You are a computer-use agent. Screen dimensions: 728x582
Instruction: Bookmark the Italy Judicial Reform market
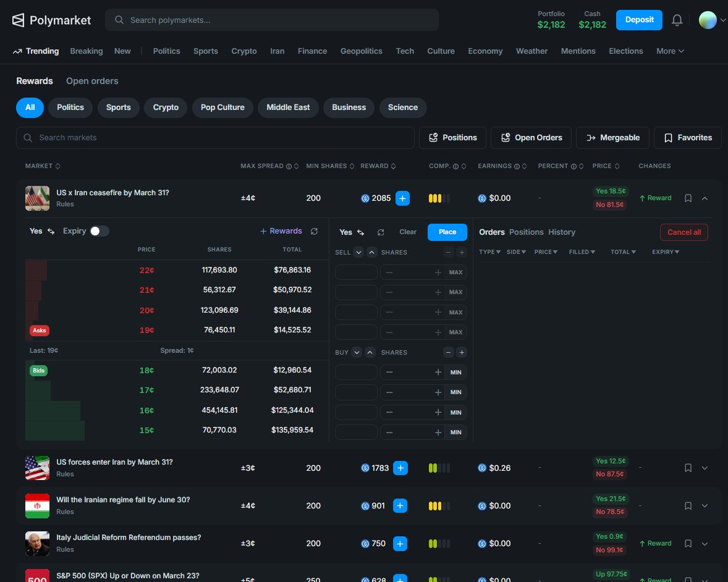[x=688, y=543]
